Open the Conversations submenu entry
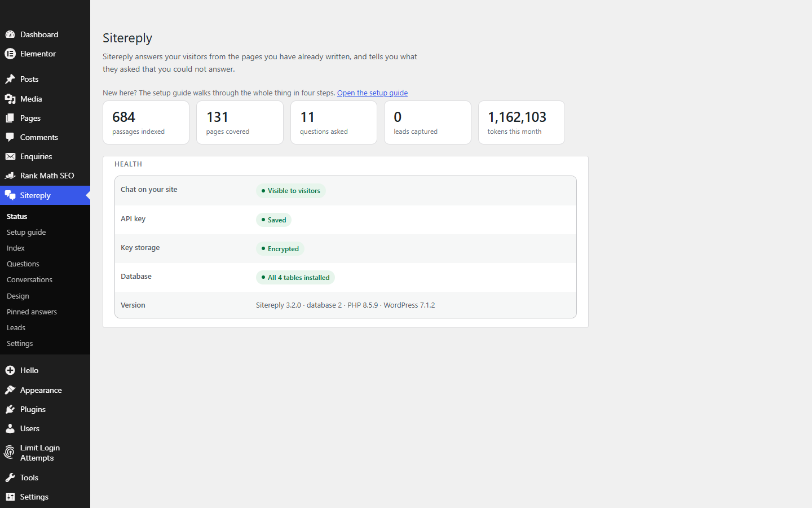812x508 pixels. pyautogui.click(x=45, y=279)
